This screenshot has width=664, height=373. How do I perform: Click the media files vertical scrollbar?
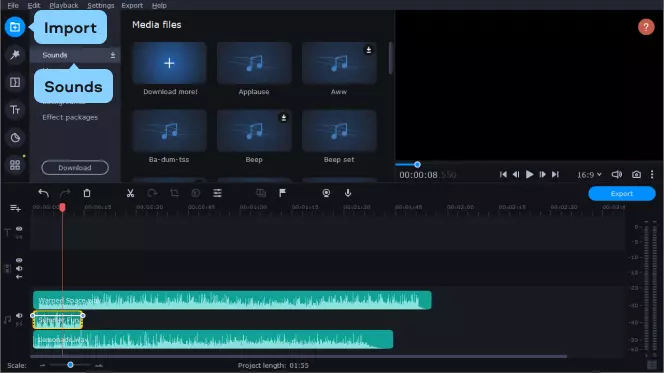(x=390, y=58)
